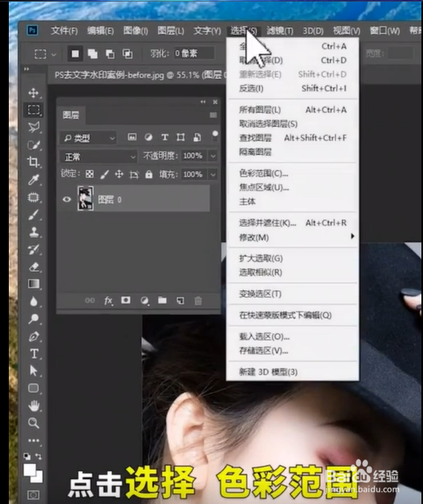Screen dimensions: 423x504
Task: Toggle shape layer filter
Action: 181,137
